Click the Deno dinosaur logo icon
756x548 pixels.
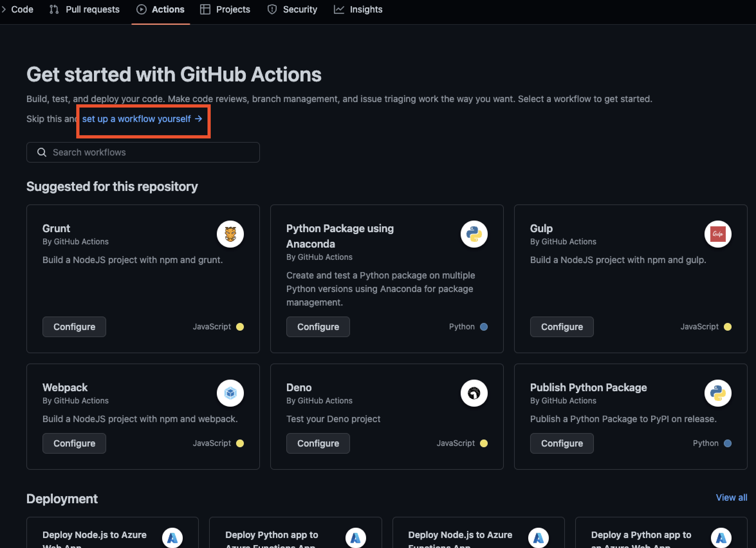coord(474,393)
